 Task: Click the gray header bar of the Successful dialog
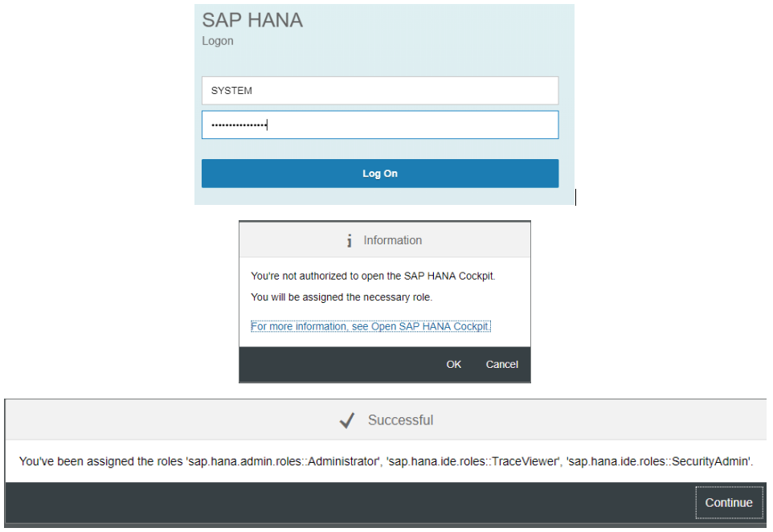[x=386, y=419]
